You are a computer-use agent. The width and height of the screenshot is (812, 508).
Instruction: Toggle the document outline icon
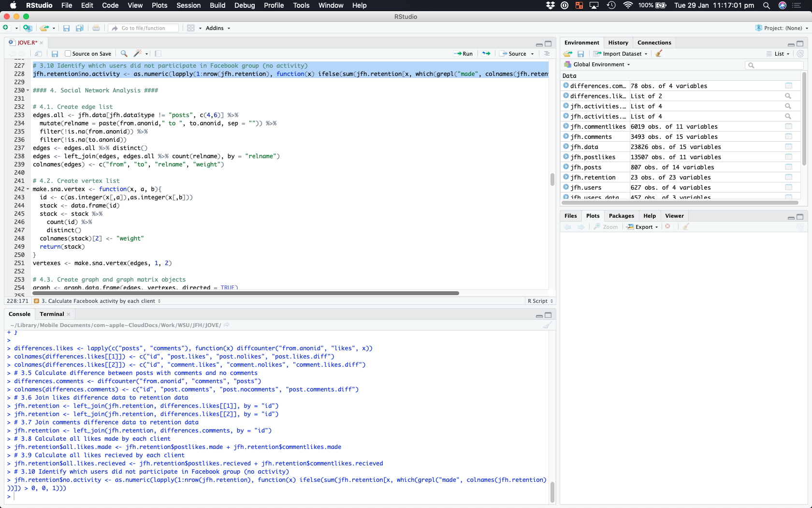(547, 54)
